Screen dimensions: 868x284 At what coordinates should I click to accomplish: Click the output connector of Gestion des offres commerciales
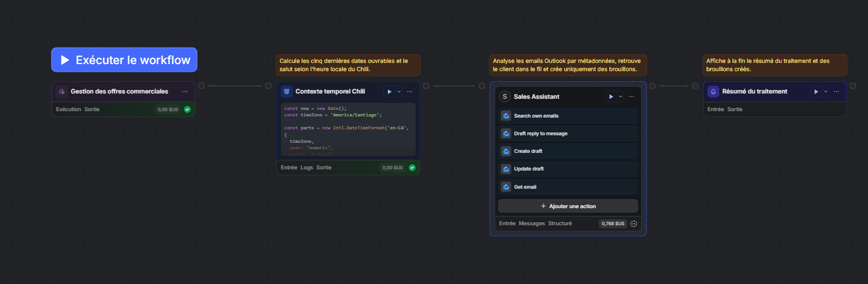(201, 86)
